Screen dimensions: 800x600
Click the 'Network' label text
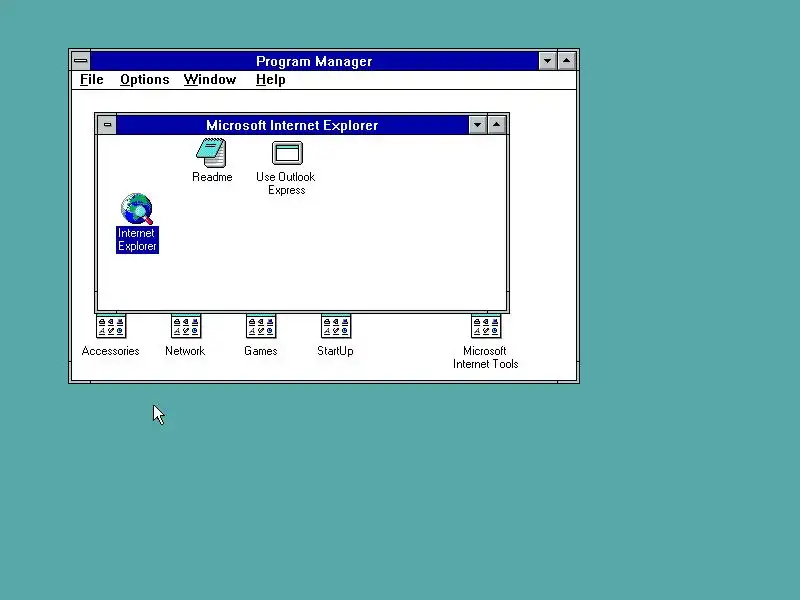pyautogui.click(x=185, y=351)
